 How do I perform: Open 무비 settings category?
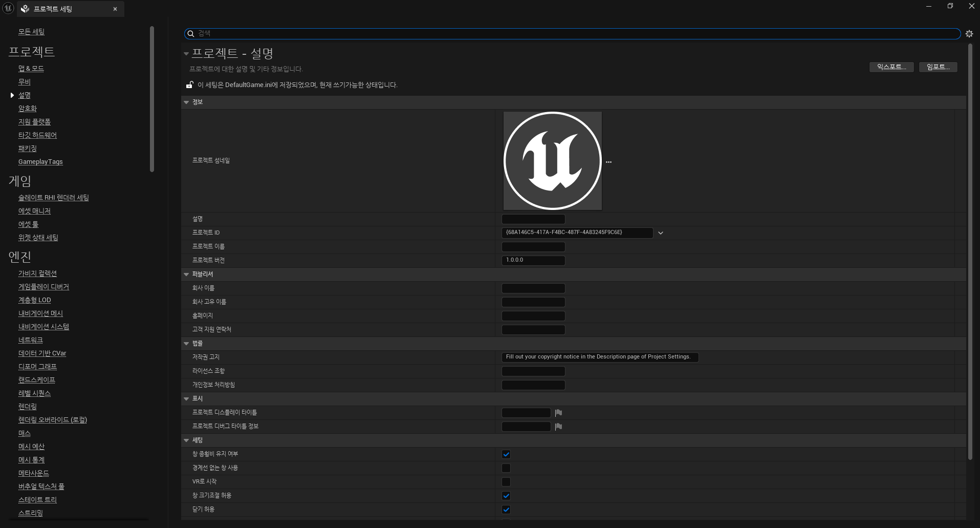pos(25,82)
